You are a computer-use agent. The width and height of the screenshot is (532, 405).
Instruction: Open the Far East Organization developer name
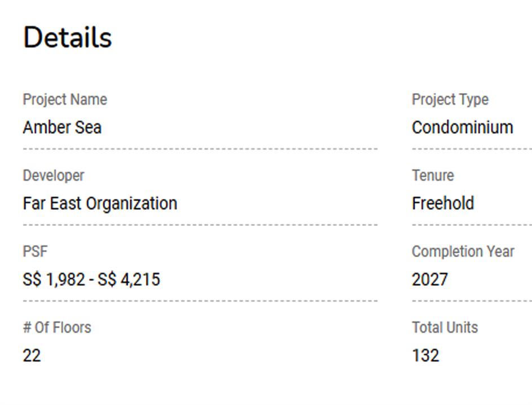(x=100, y=203)
